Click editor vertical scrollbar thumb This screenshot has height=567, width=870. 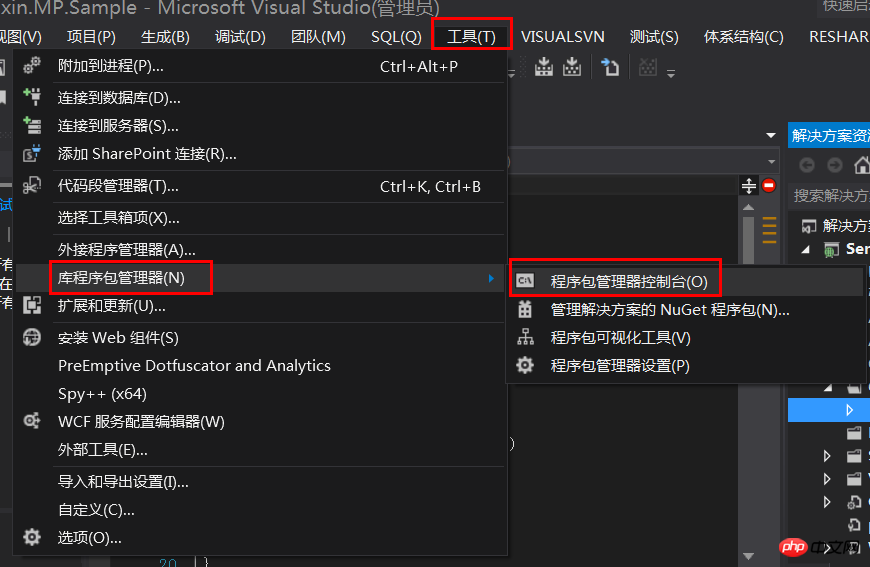click(x=749, y=240)
